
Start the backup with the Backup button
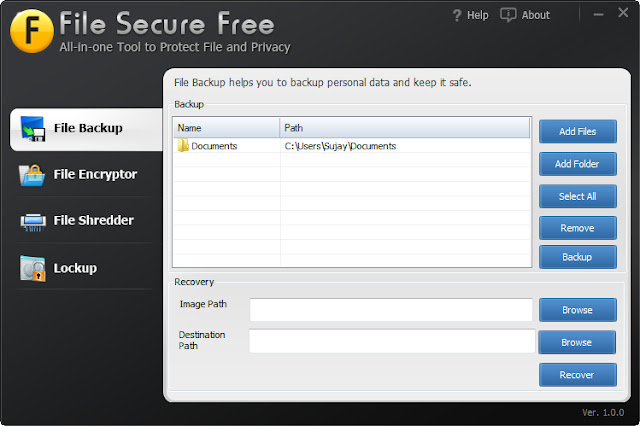pyautogui.click(x=577, y=257)
